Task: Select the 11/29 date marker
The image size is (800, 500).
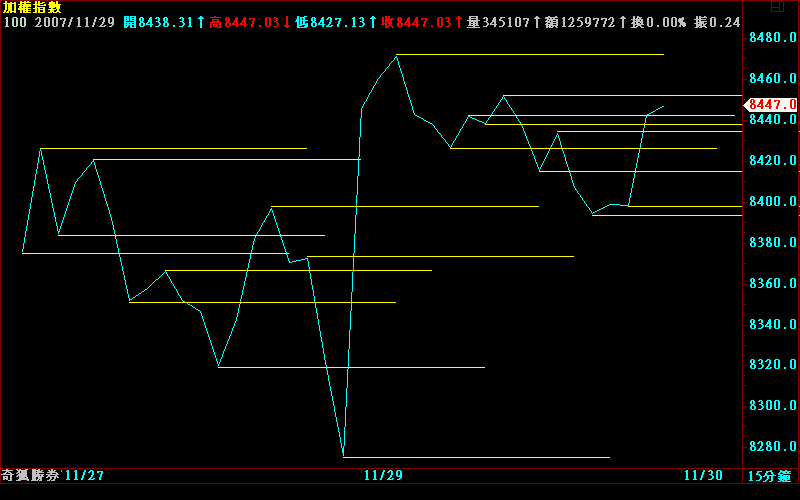Action: coord(383,476)
